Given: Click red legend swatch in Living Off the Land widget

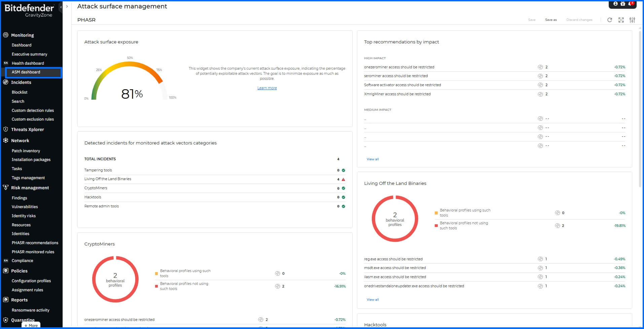Looking at the screenshot, I should click(x=436, y=226).
